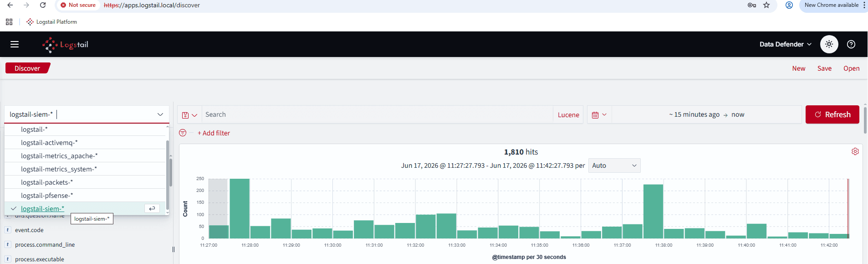868x264 pixels.
Task: Open the Logstail Platform bookmark
Action: click(x=51, y=22)
